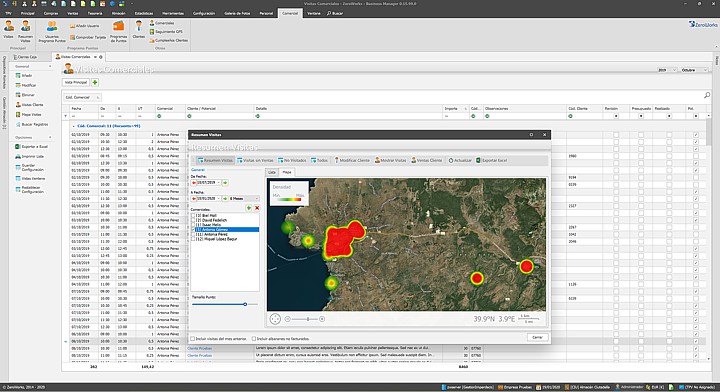The height and width of the screenshot is (392, 720).
Task: Switch to Lista tab in dialog
Action: coord(272,172)
